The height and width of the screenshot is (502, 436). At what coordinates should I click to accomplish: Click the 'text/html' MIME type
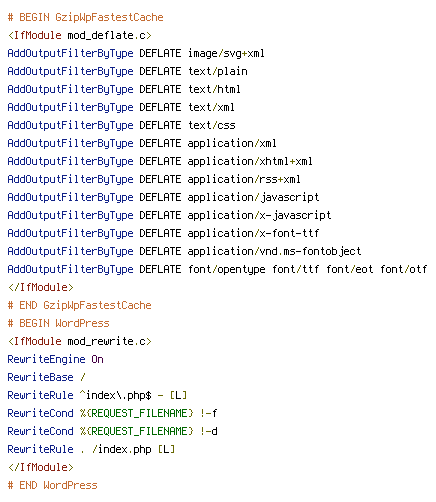214,89
